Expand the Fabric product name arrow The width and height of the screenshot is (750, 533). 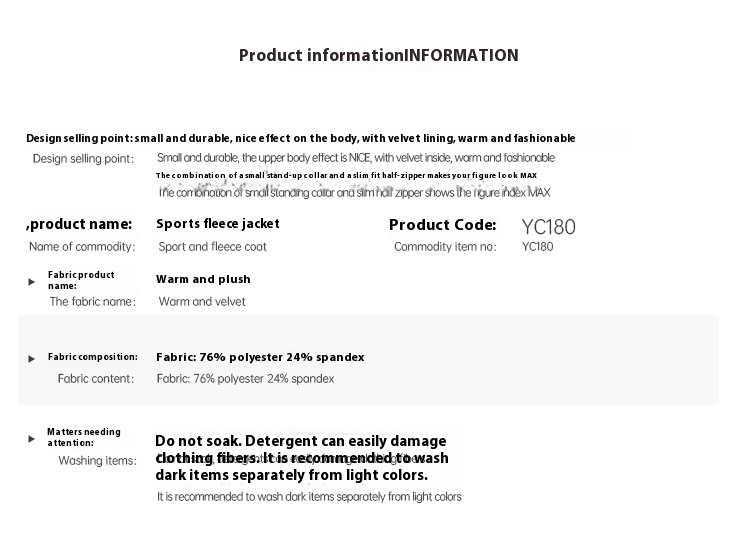(x=32, y=281)
